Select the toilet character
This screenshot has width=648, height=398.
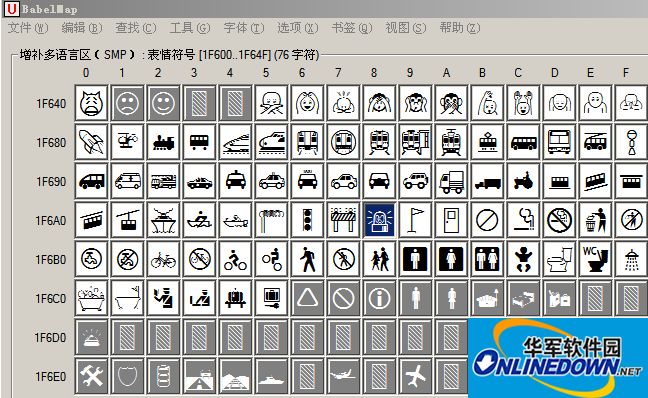tap(559, 260)
